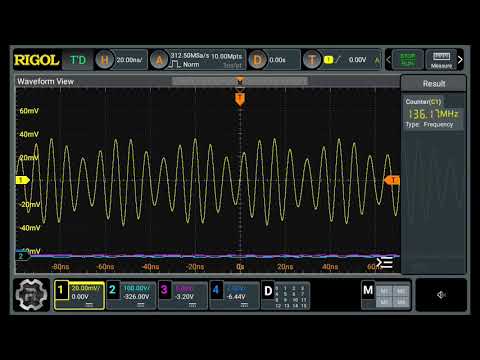
Task: Toggle digital channels D badge
Action: [x=268, y=290]
